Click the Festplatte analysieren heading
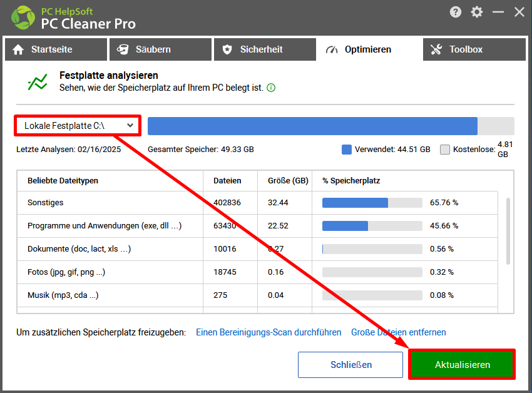Screen dimensions: 532x393 [108, 75]
